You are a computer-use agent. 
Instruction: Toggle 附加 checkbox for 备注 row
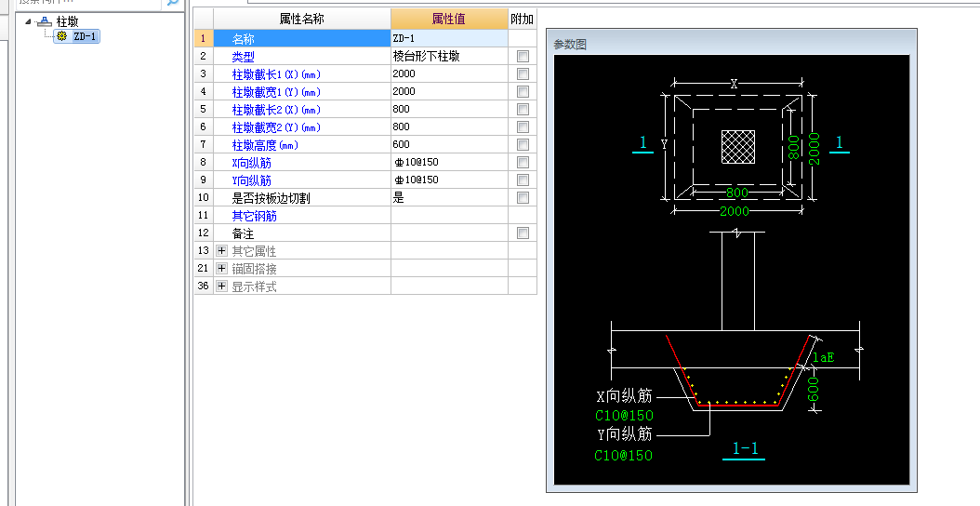click(x=523, y=233)
